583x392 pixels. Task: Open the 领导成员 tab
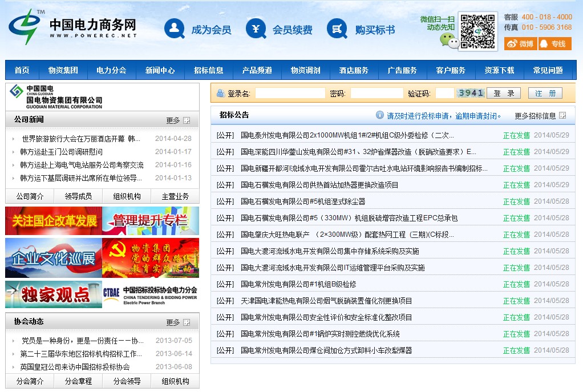tap(78, 196)
